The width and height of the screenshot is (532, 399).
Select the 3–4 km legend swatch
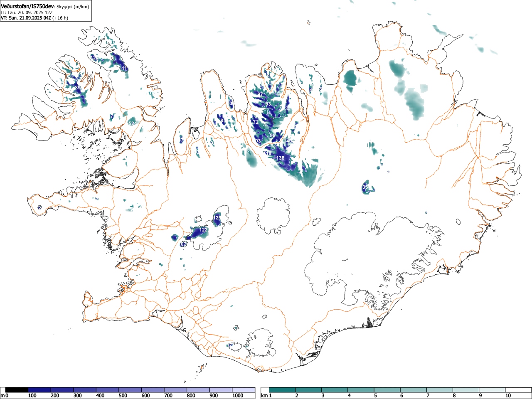pyautogui.click(x=335, y=390)
